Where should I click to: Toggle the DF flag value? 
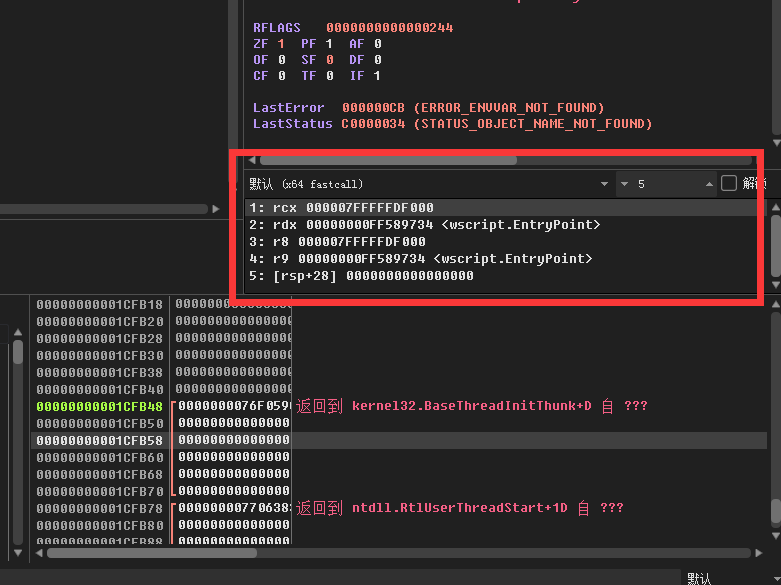pyautogui.click(x=378, y=60)
